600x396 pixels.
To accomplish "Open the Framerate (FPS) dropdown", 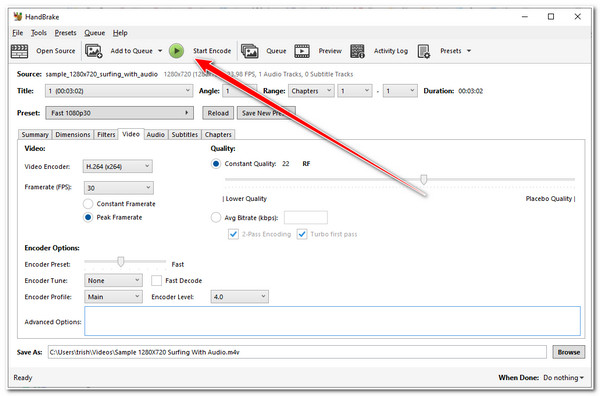I will tap(118, 188).
